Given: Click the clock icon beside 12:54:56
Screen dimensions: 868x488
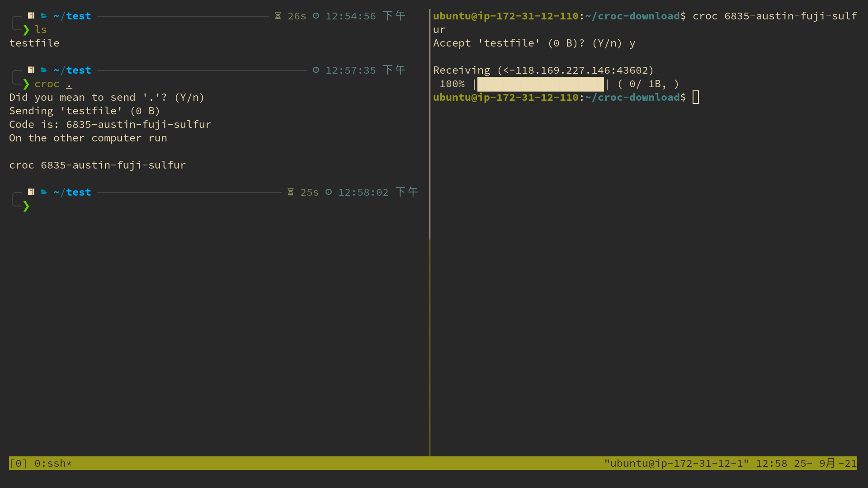Looking at the screenshot, I should 316,16.
